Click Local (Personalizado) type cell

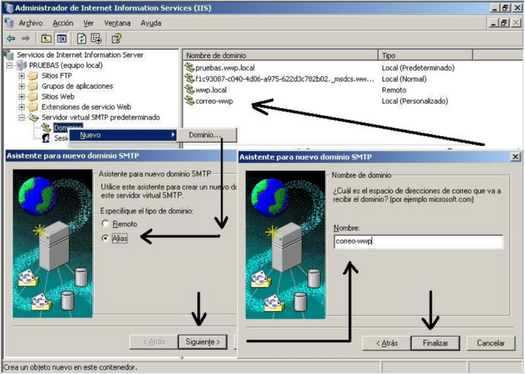pos(415,101)
